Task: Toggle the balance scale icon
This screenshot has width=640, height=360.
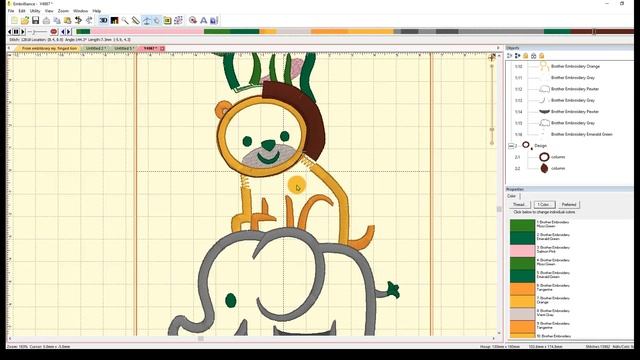Action: (147, 20)
